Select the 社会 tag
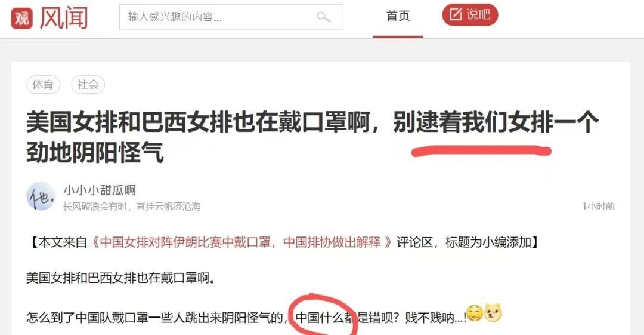The width and height of the screenshot is (644, 335). (88, 85)
